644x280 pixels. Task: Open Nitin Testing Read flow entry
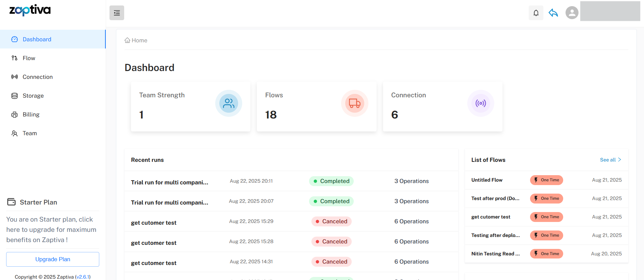(495, 254)
